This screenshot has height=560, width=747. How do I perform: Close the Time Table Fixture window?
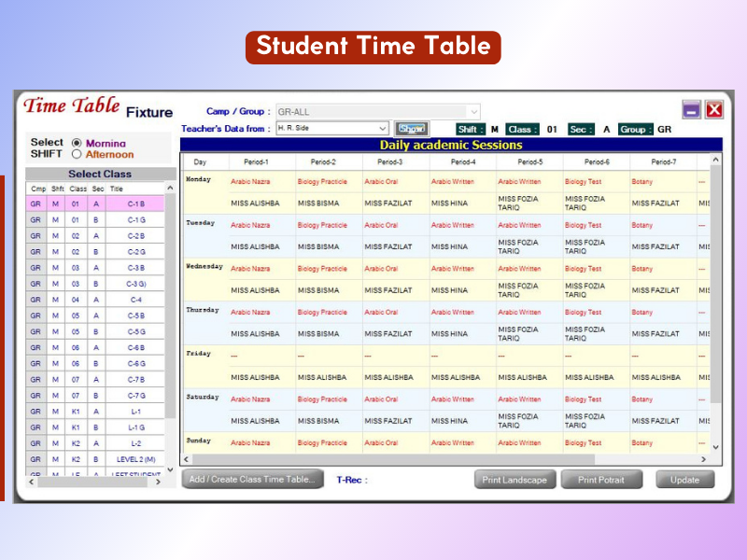[x=714, y=110]
